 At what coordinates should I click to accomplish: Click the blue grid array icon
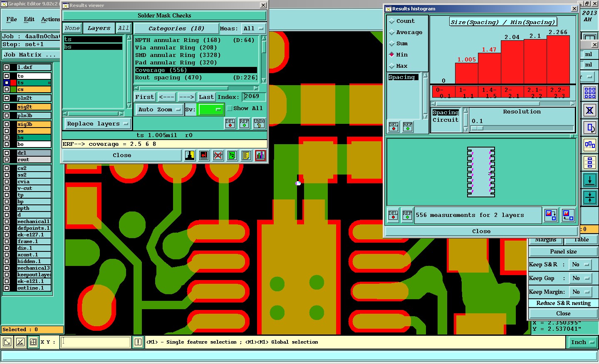[x=590, y=93]
